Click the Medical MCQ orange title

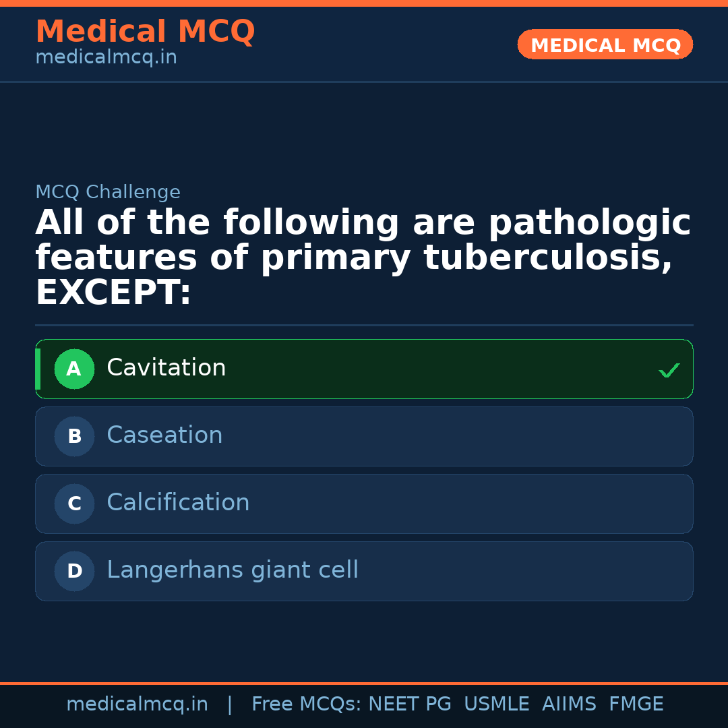point(145,32)
